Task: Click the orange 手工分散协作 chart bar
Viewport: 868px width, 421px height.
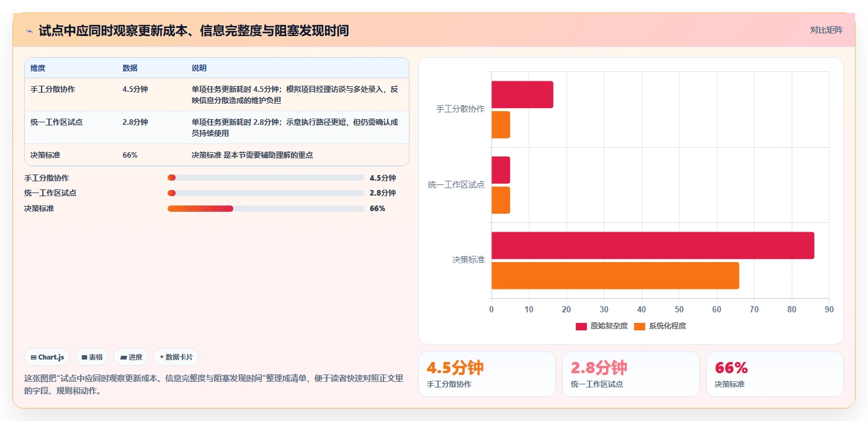Action: 501,125
